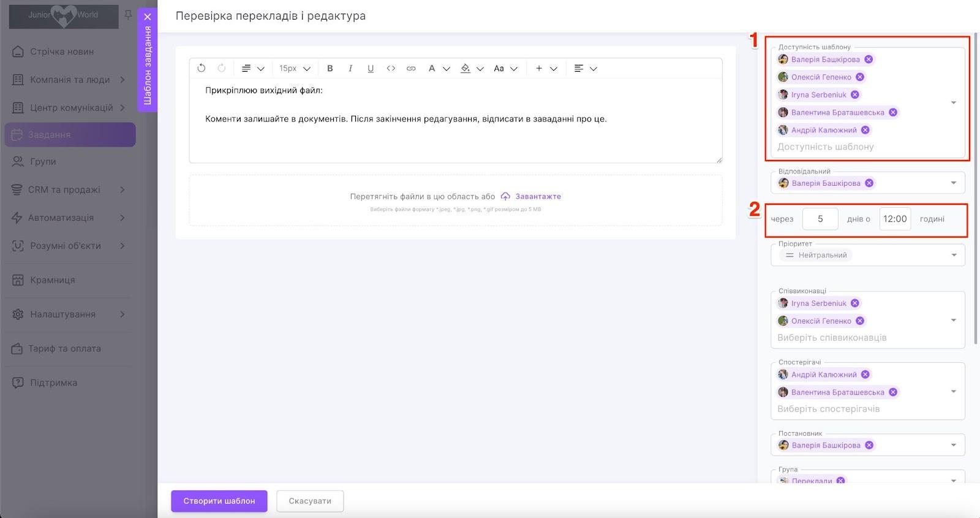
Task: Open the Пріоритет dropdown showing Нейтральний
Action: pos(868,255)
